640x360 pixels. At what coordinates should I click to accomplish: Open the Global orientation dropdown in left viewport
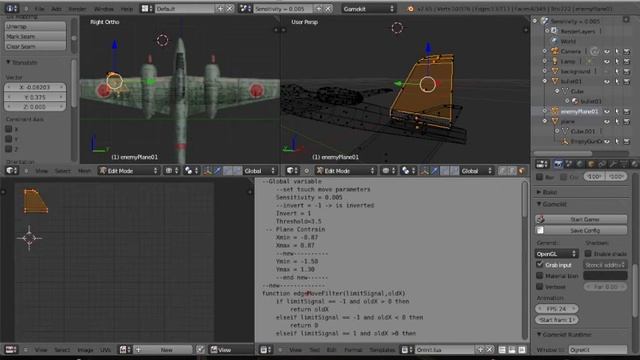260,171
